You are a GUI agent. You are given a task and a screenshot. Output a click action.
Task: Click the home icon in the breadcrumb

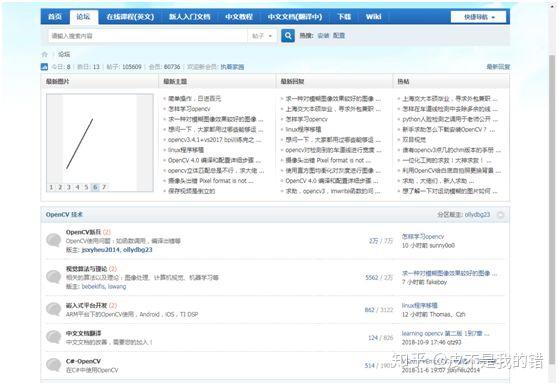(44, 54)
